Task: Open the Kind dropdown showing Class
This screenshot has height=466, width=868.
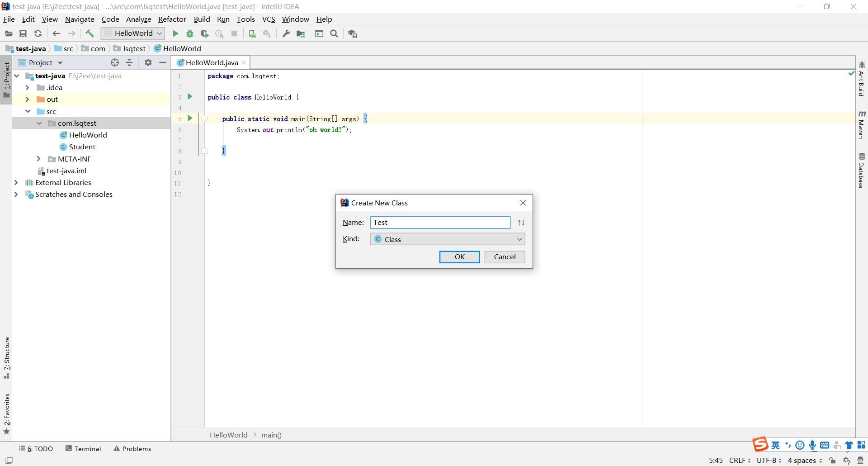Action: point(448,239)
